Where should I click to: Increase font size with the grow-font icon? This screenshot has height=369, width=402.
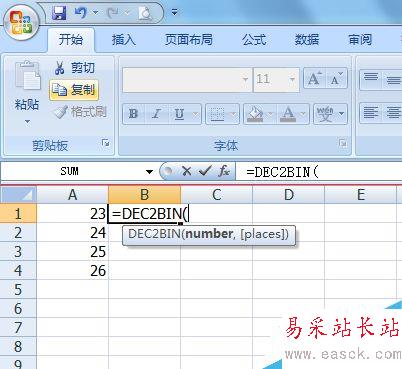click(314, 79)
